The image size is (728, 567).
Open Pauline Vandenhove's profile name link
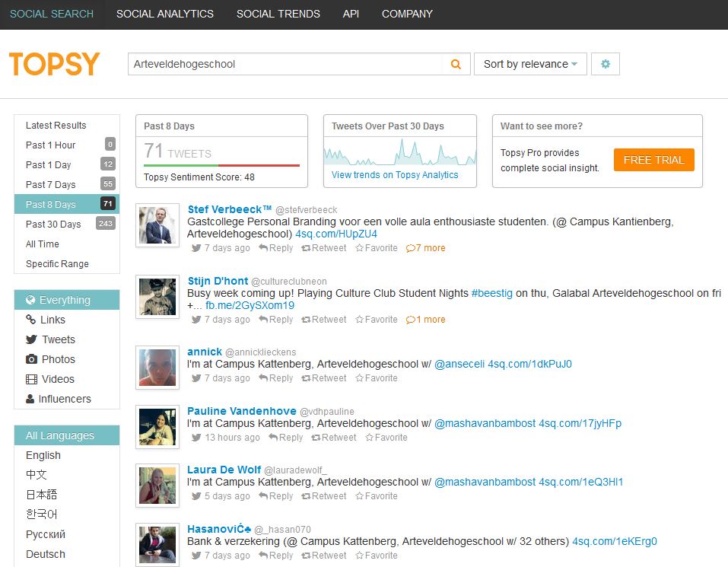coord(241,411)
